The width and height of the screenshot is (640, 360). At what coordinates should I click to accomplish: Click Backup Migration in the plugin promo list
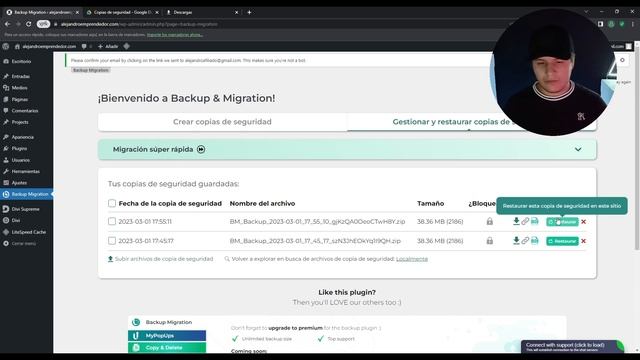click(x=167, y=322)
